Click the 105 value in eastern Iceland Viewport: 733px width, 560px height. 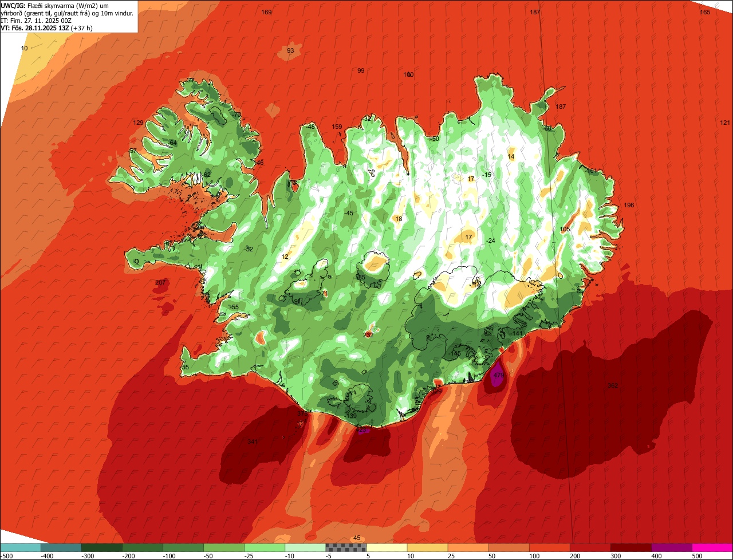tap(565, 229)
